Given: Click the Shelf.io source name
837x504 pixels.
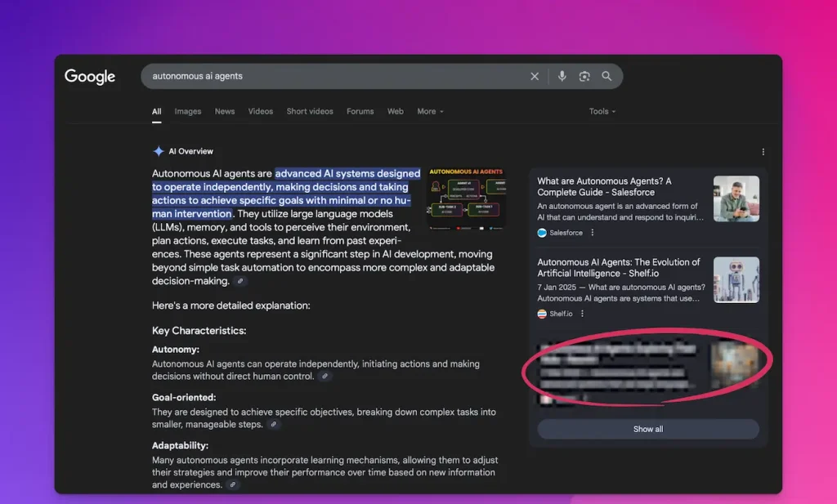Looking at the screenshot, I should click(x=561, y=314).
